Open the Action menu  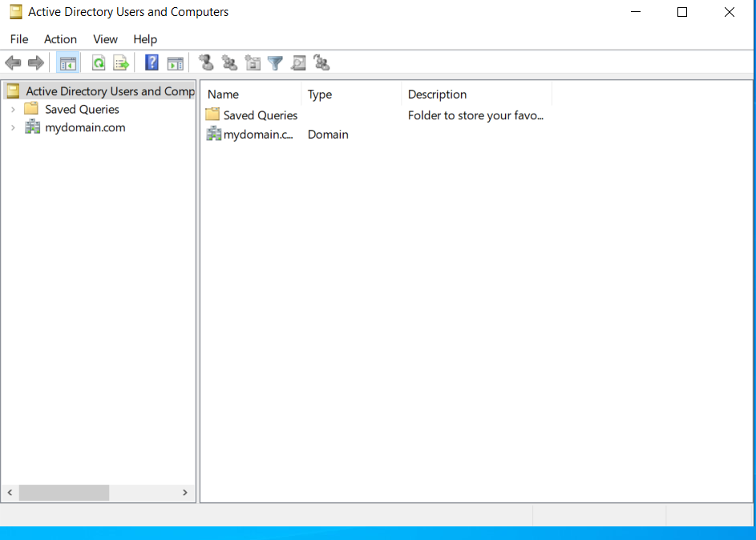click(60, 38)
